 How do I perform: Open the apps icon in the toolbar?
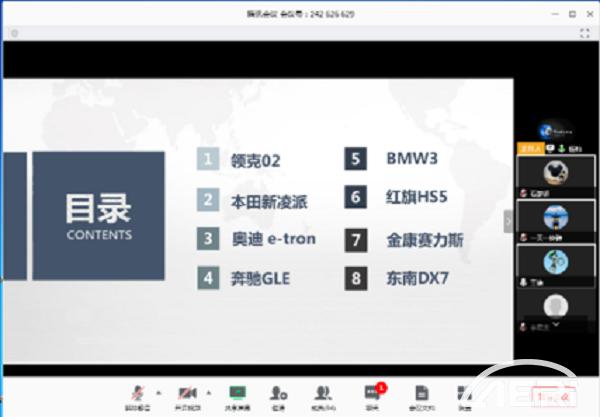click(x=465, y=392)
